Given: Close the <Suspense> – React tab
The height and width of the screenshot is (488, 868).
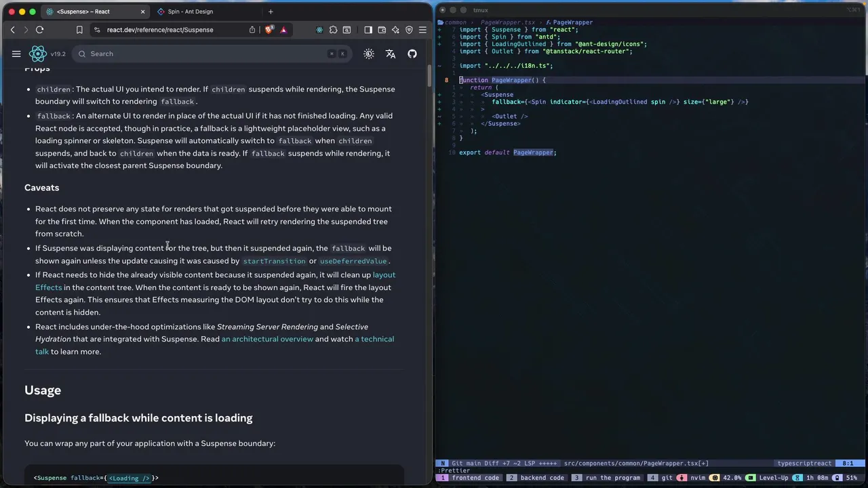Looking at the screenshot, I should [x=142, y=12].
